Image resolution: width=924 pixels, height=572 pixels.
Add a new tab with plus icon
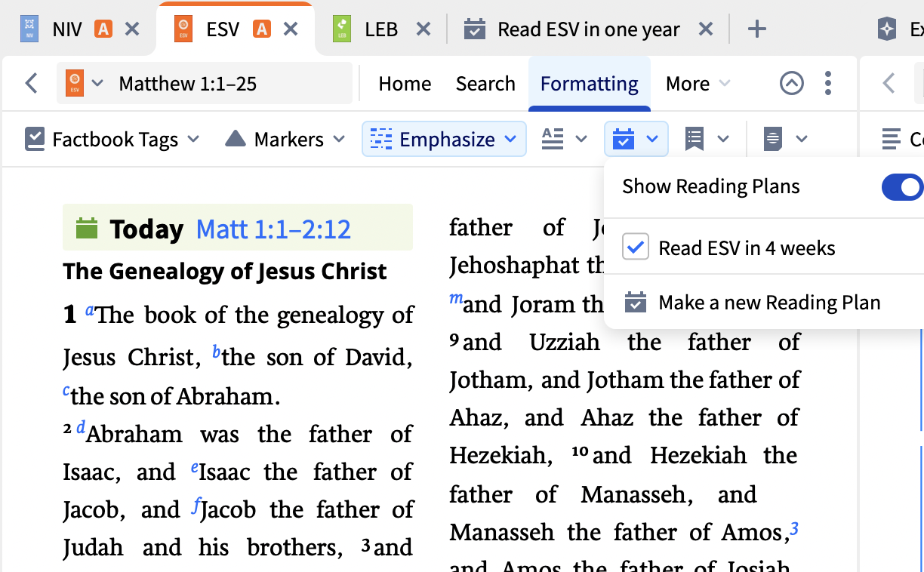click(756, 29)
